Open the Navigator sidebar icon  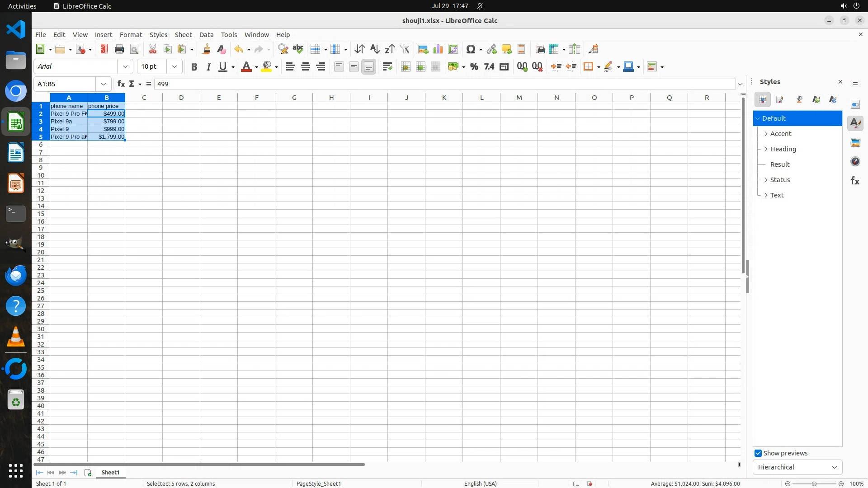855,162
